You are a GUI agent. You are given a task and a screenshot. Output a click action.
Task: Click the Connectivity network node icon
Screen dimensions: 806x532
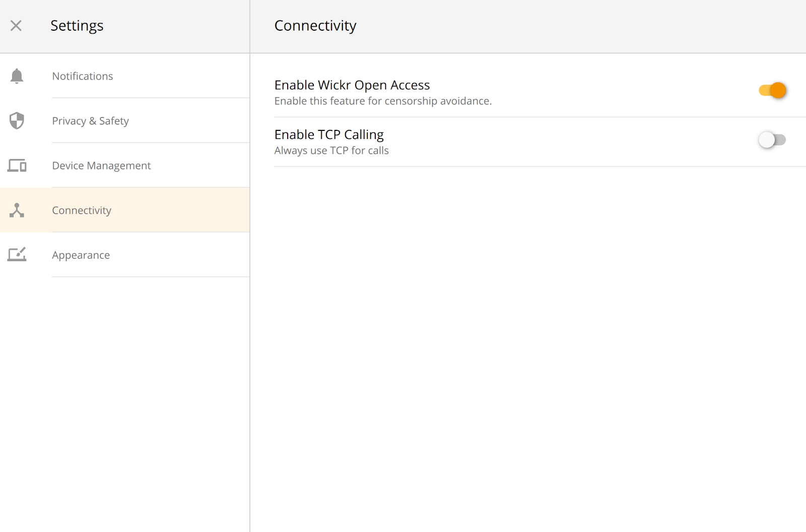point(17,210)
